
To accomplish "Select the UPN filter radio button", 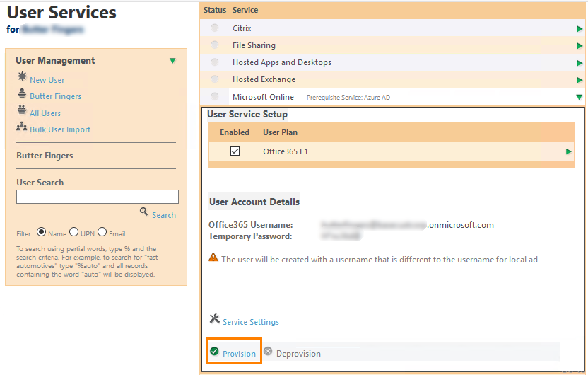I will (74, 232).
